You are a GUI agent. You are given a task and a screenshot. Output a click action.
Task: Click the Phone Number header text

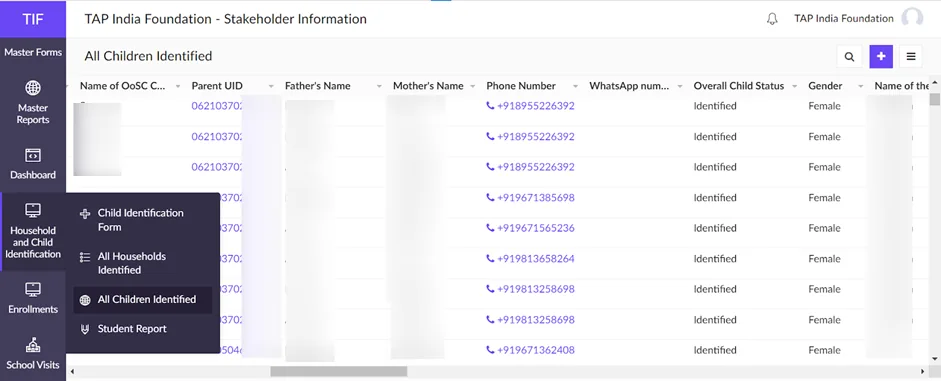pyautogui.click(x=521, y=86)
